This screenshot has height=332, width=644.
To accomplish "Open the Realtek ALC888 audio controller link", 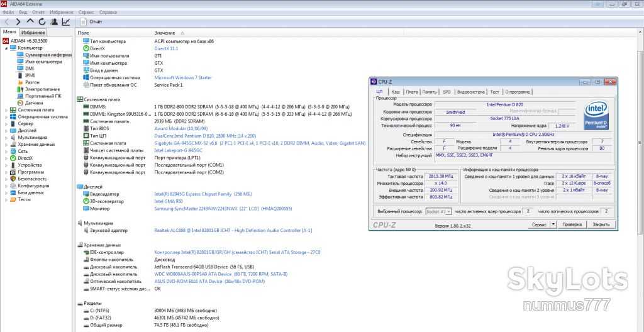I will click(233, 231).
